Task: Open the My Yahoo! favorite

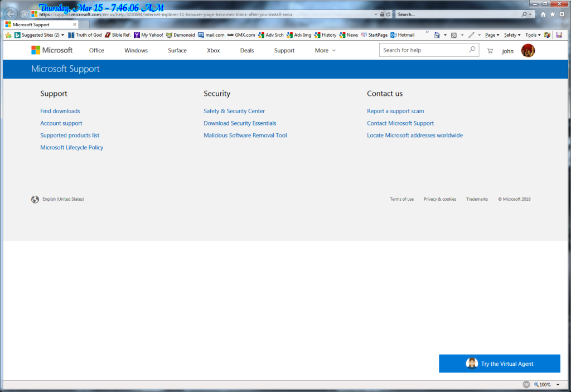Action: [x=148, y=35]
